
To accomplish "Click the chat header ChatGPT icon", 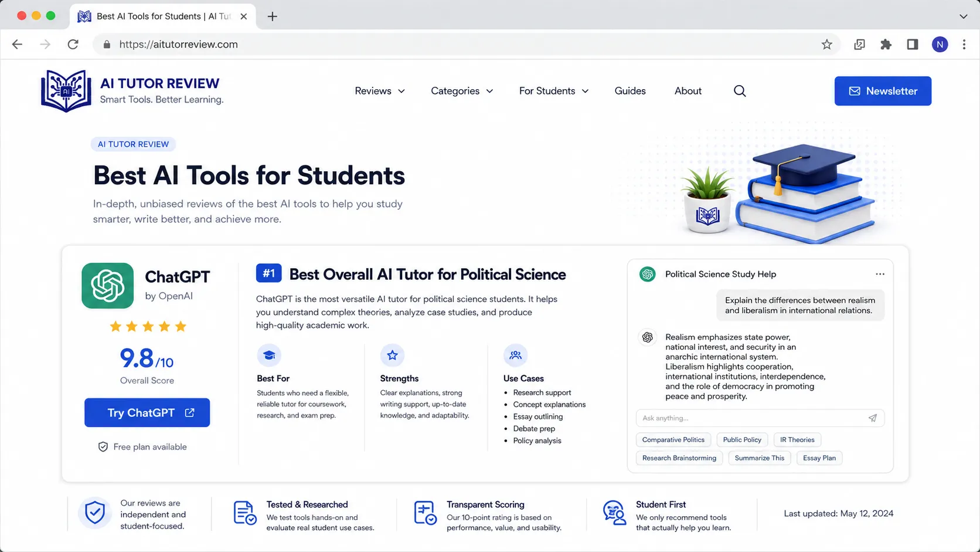I will click(648, 274).
